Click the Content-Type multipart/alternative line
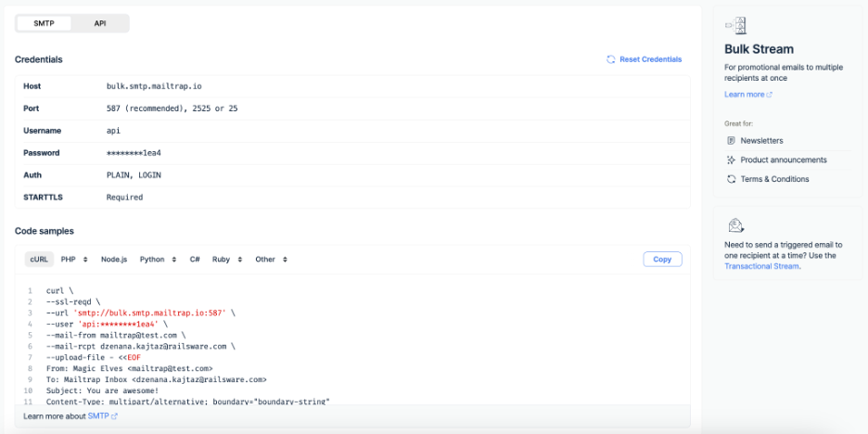868x434 pixels. click(x=187, y=401)
